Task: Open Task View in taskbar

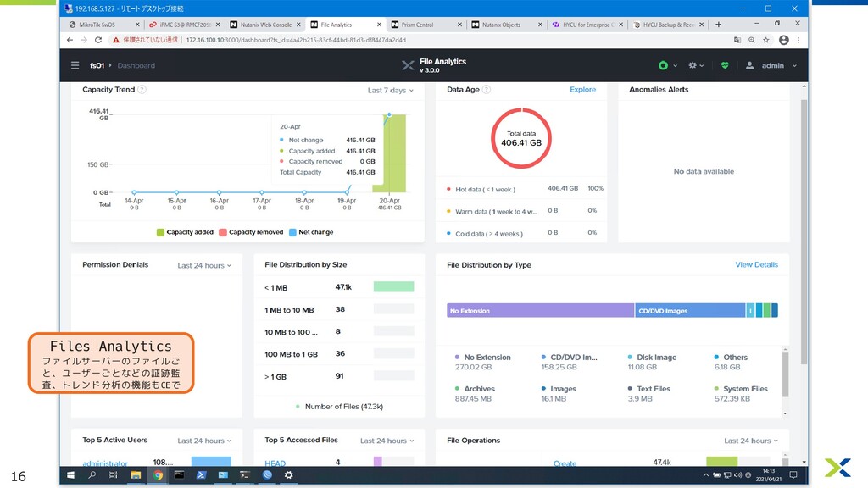Action: point(114,474)
